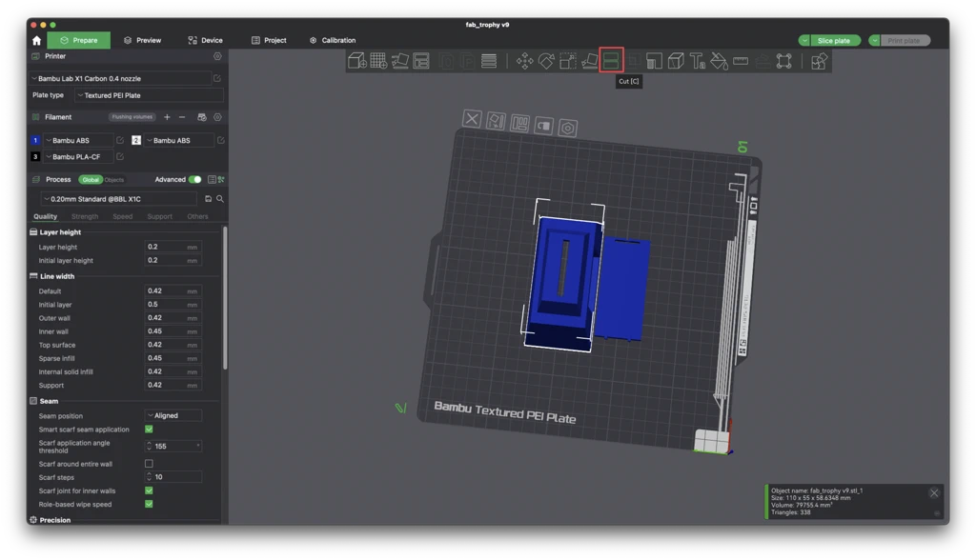Open the Assembly view tool

click(784, 60)
